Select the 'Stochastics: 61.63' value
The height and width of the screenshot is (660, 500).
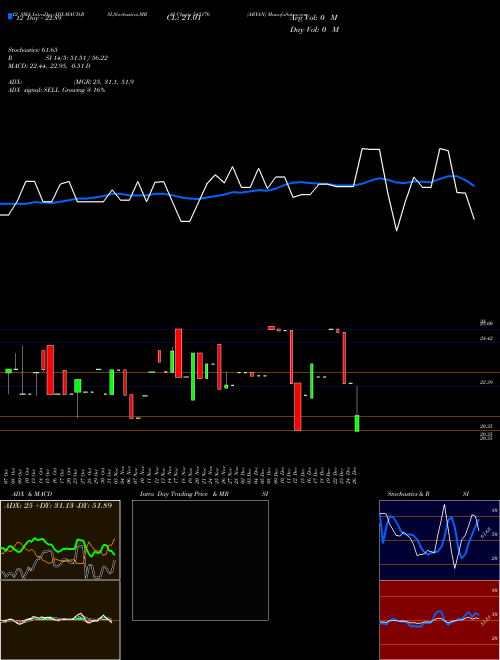pyautogui.click(x=32, y=50)
